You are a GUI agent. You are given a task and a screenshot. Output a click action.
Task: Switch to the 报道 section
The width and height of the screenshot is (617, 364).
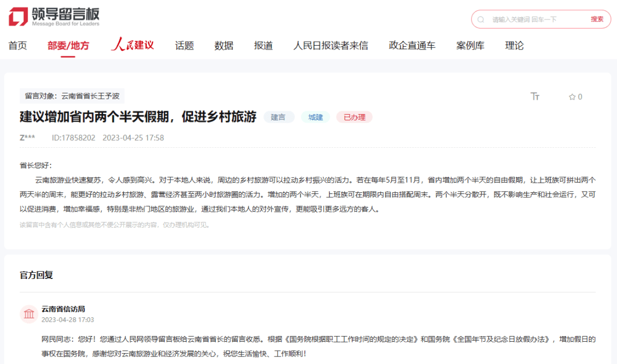click(263, 46)
